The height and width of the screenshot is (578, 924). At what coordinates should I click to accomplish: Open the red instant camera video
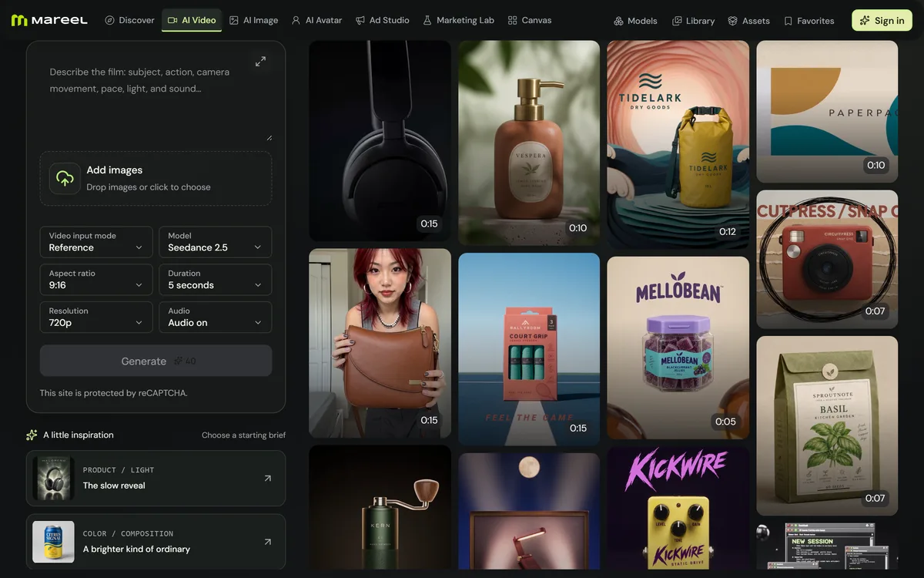point(827,260)
